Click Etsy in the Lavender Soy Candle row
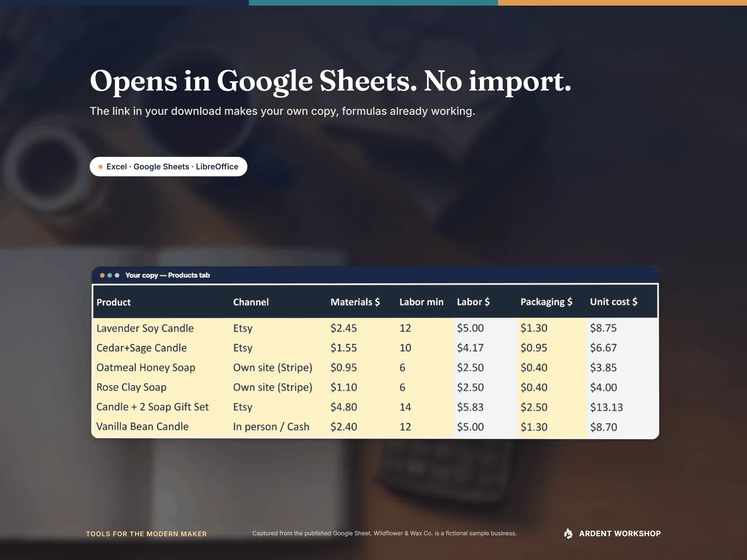Screen dimensions: 747x560 (243, 328)
